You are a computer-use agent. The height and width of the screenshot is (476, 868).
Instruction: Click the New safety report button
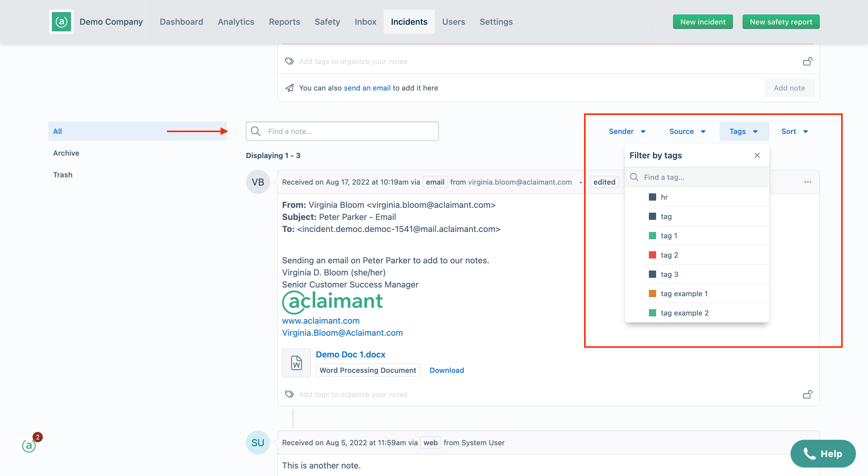(x=781, y=22)
